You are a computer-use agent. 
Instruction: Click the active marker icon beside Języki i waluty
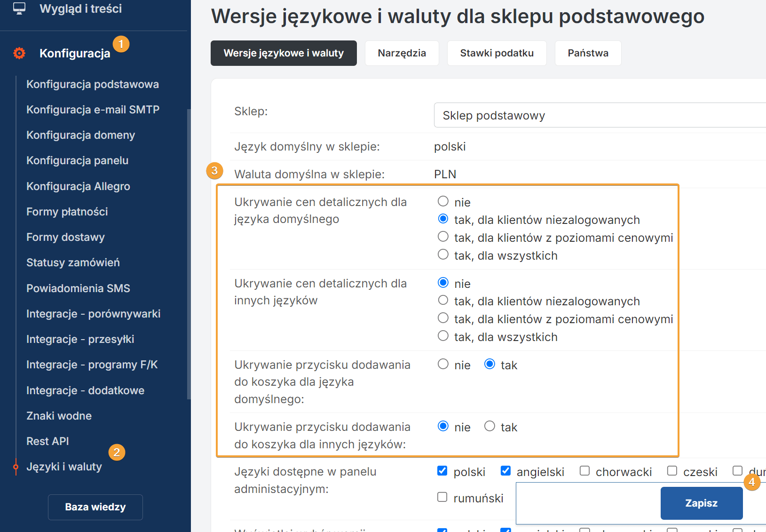[16, 467]
